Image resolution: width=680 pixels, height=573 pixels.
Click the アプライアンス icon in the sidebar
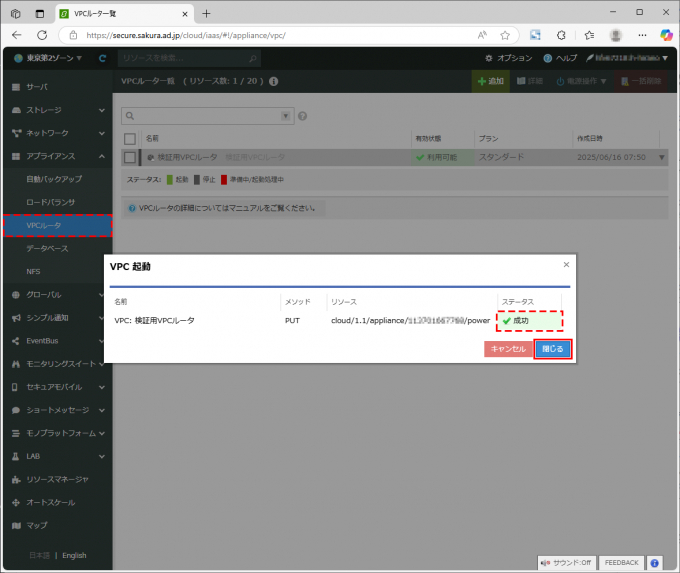click(16, 156)
